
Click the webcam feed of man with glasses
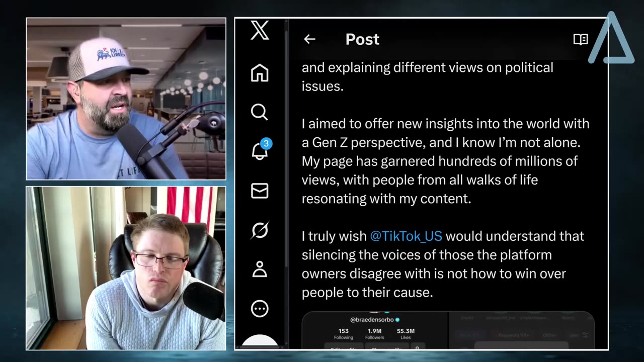126,268
